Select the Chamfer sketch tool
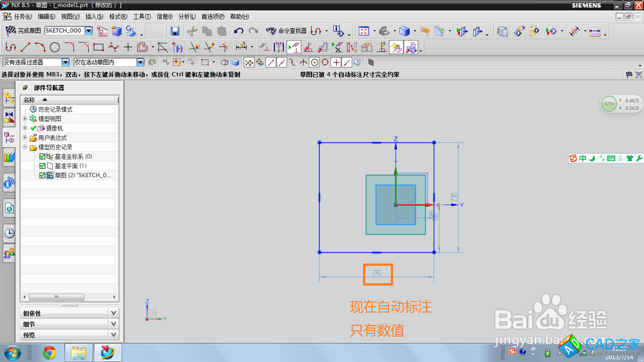The width and height of the screenshot is (644, 362). coord(84,48)
